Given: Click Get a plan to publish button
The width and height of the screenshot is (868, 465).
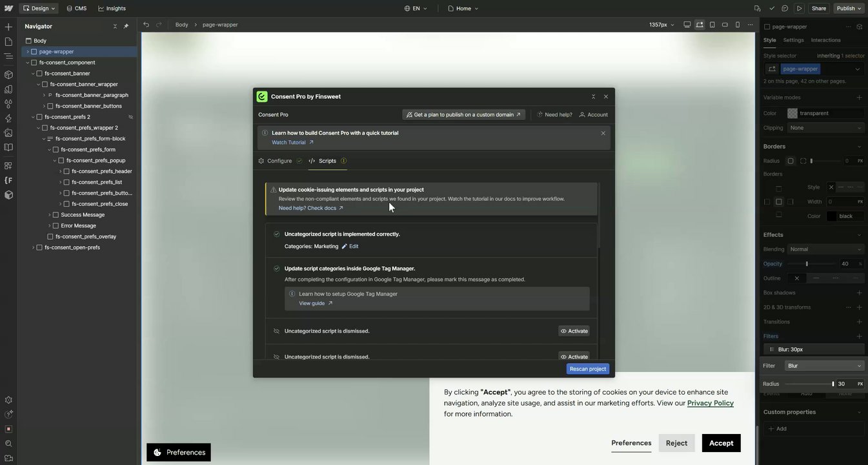Looking at the screenshot, I should 463,114.
